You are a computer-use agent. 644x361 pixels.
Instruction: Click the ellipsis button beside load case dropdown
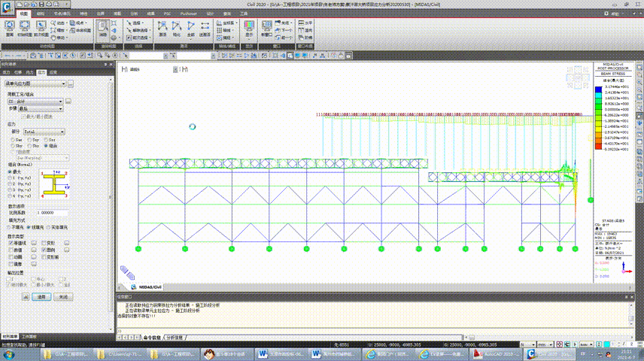68,101
